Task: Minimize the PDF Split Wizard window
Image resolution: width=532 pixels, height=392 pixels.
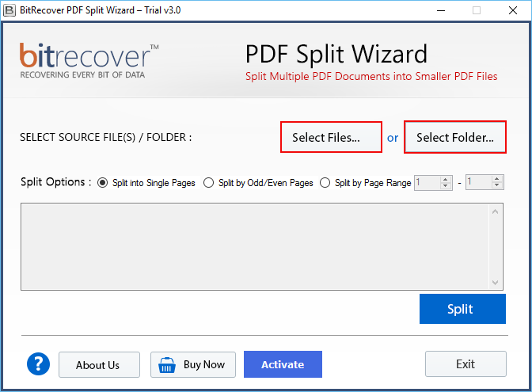Action: 440,10
